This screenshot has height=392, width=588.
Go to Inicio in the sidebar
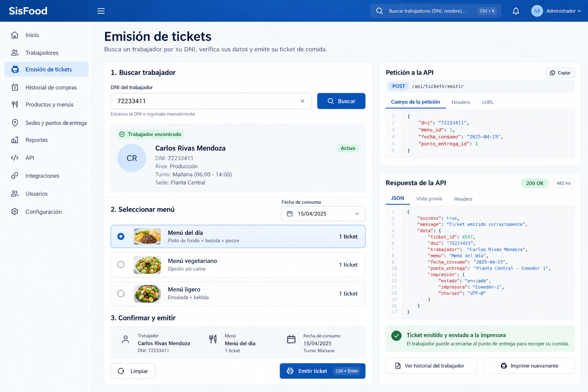pos(47,35)
